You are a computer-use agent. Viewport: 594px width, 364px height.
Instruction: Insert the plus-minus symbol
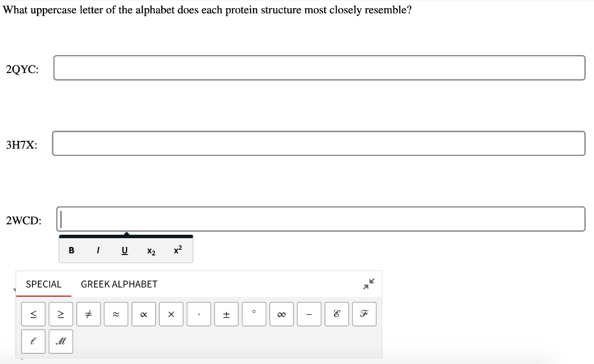226,314
